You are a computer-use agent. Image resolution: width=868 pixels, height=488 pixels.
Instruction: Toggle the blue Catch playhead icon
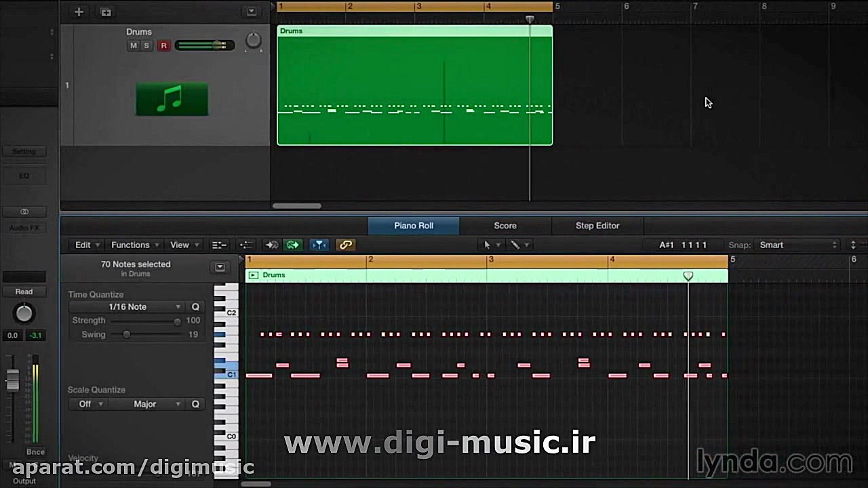(x=319, y=245)
